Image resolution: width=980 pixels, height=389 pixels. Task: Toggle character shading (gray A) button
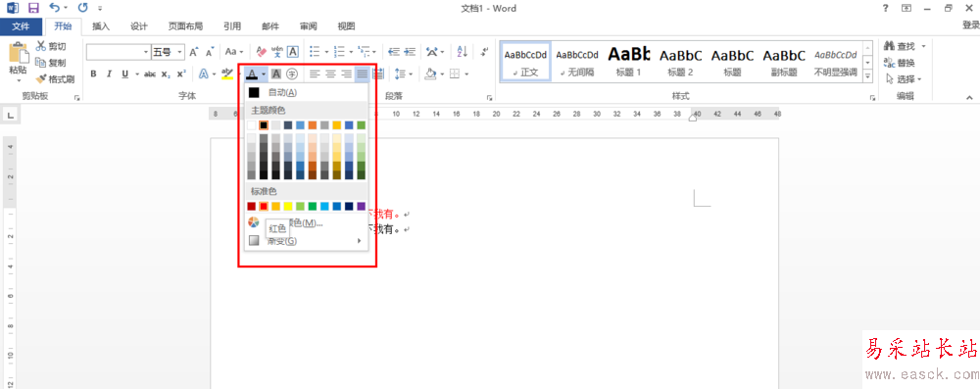(276, 73)
